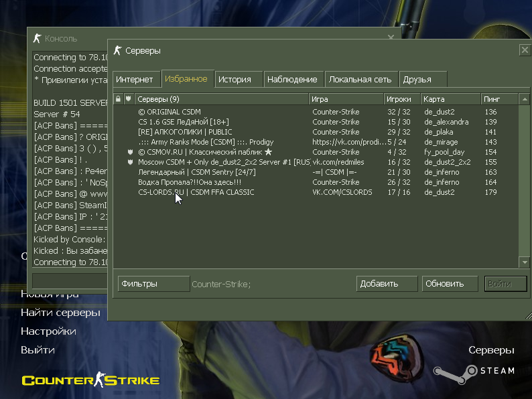Select © ORIGINAL CSDM server

316,112
